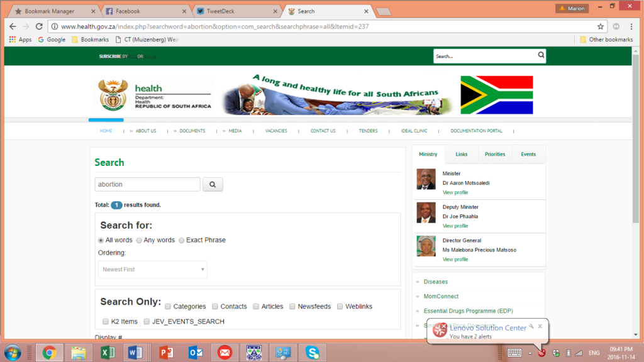The width and height of the screenshot is (644, 362).
Task: Enable the Articles checkbox
Action: [256, 307]
